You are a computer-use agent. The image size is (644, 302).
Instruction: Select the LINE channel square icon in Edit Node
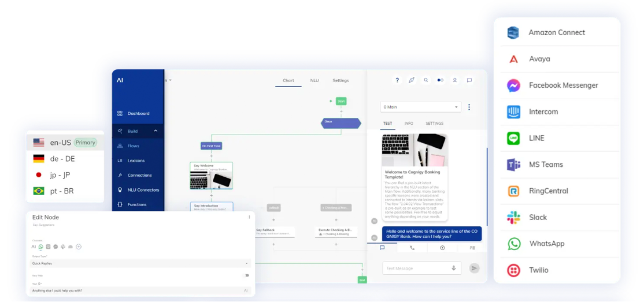(x=48, y=247)
